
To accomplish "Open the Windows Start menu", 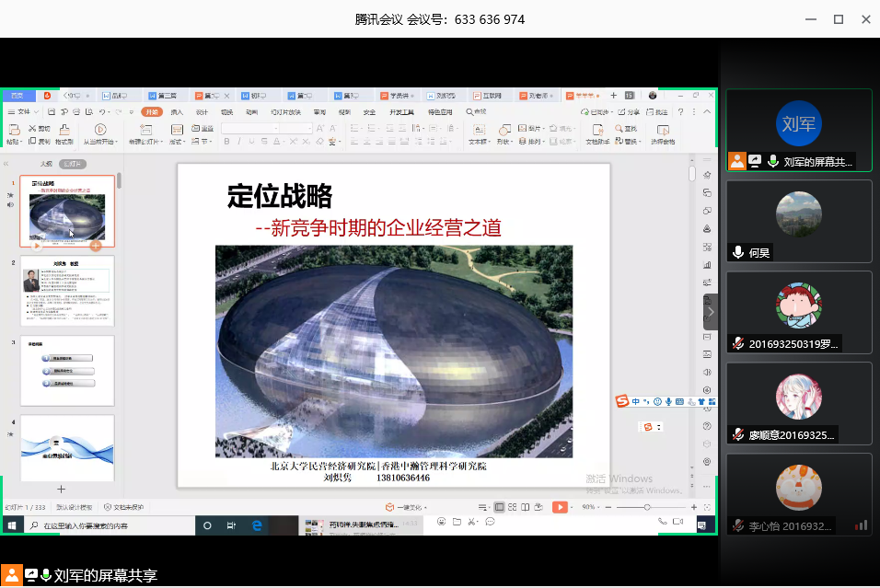I will coord(13,525).
